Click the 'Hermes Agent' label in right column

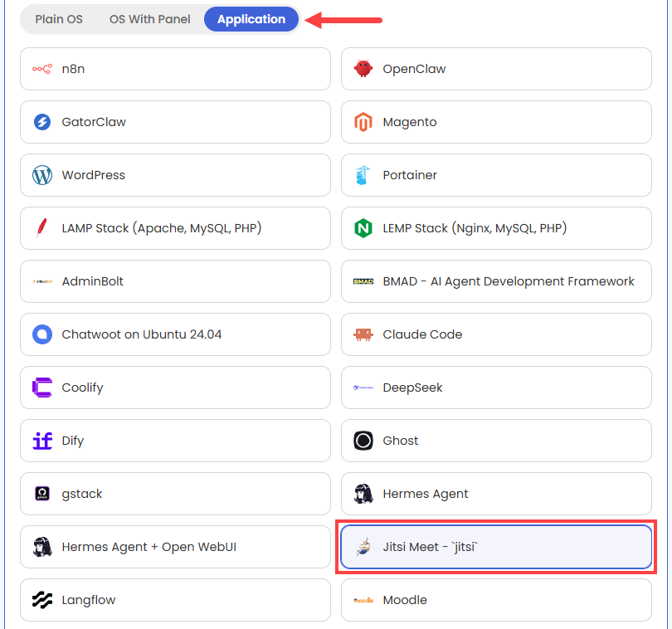[426, 494]
